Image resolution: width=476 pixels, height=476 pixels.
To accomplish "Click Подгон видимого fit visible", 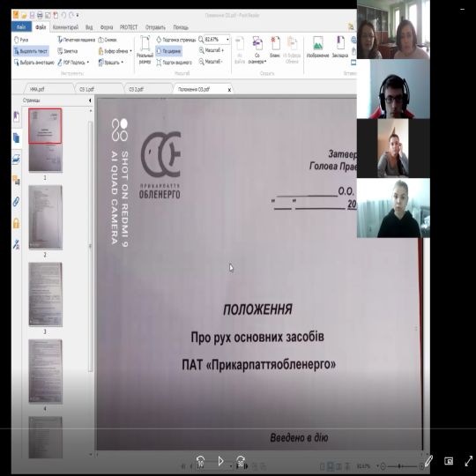I will click(x=175, y=63).
